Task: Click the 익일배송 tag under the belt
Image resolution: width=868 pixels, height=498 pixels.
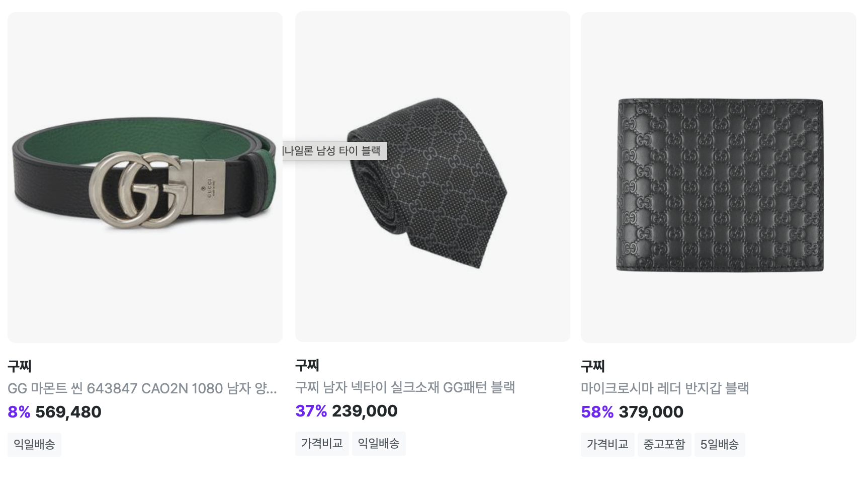Action: coord(34,445)
